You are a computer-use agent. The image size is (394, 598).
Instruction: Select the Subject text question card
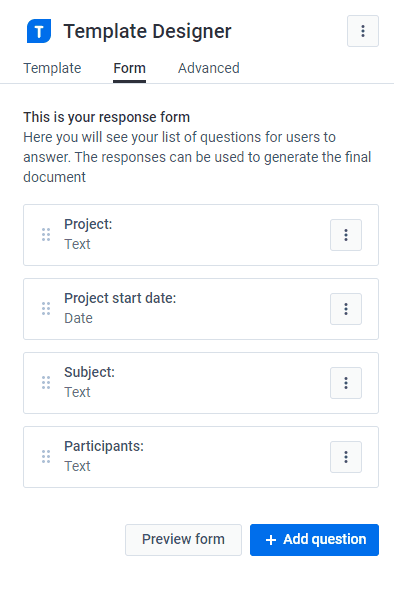pyautogui.click(x=201, y=383)
